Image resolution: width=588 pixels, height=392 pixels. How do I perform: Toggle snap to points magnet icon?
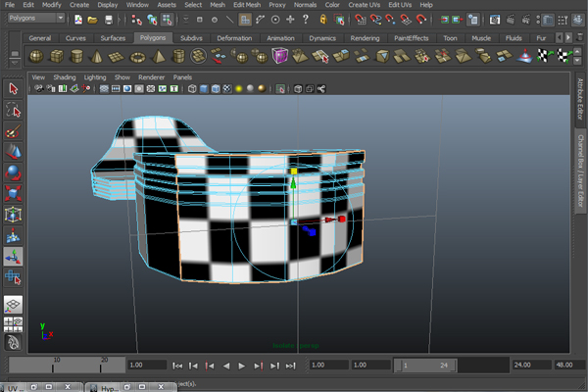tap(390, 20)
